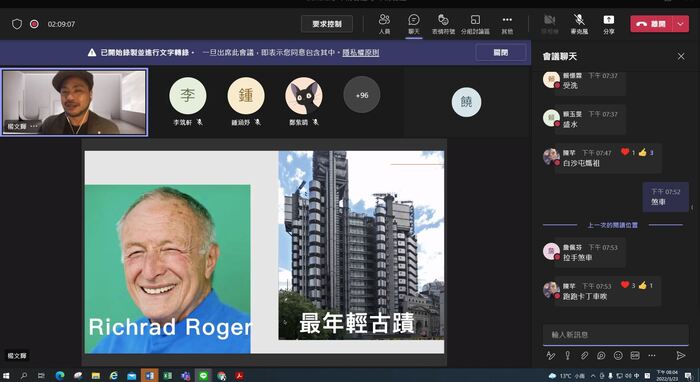The width and height of the screenshot is (700, 382).
Task: Click heart reaction on 白沙屯媽祖 message
Action: pos(625,152)
